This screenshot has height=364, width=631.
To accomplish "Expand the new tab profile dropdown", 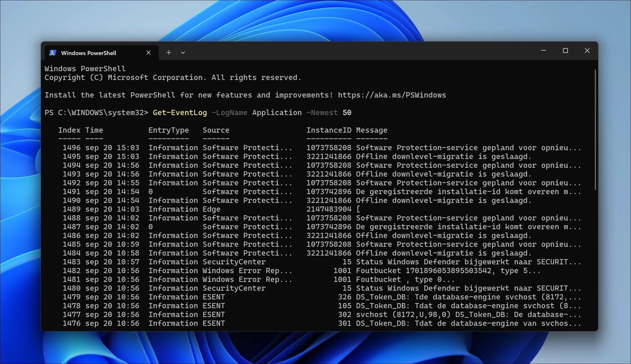I will point(183,53).
